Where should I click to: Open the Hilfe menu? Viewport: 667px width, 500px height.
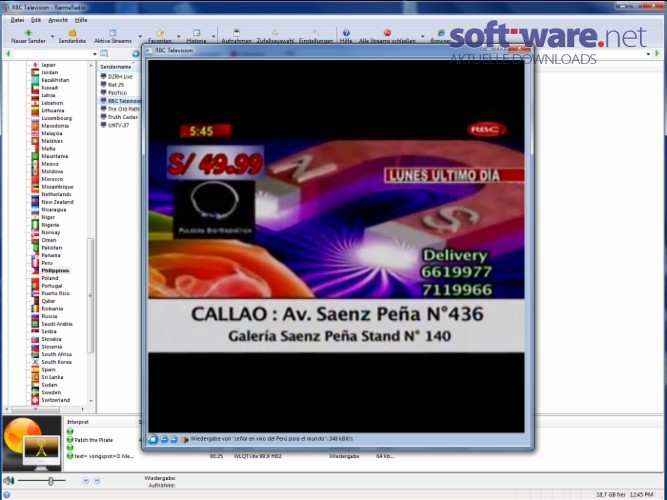[x=81, y=20]
